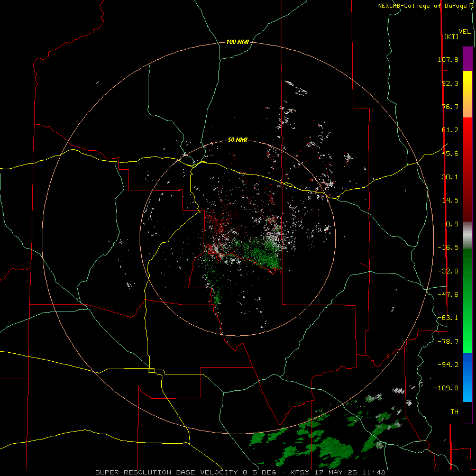
Task: Click the -109.8 velocity scale value
Action: point(446,388)
